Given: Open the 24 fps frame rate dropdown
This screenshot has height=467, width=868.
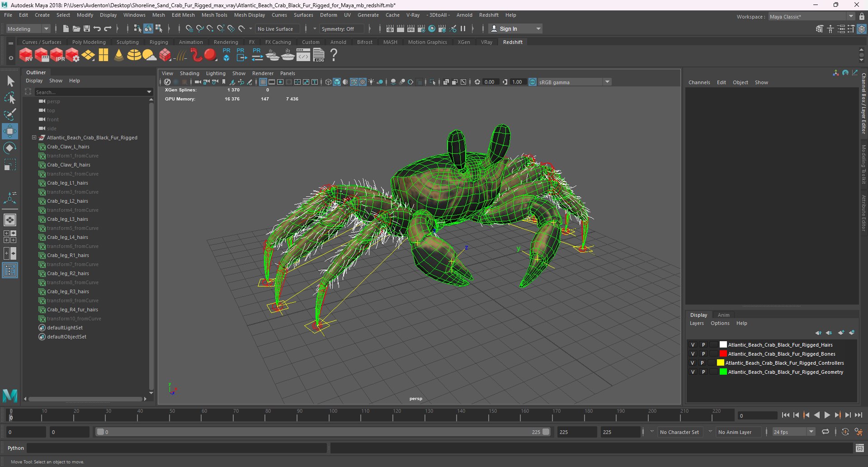Looking at the screenshot, I should pos(793,432).
